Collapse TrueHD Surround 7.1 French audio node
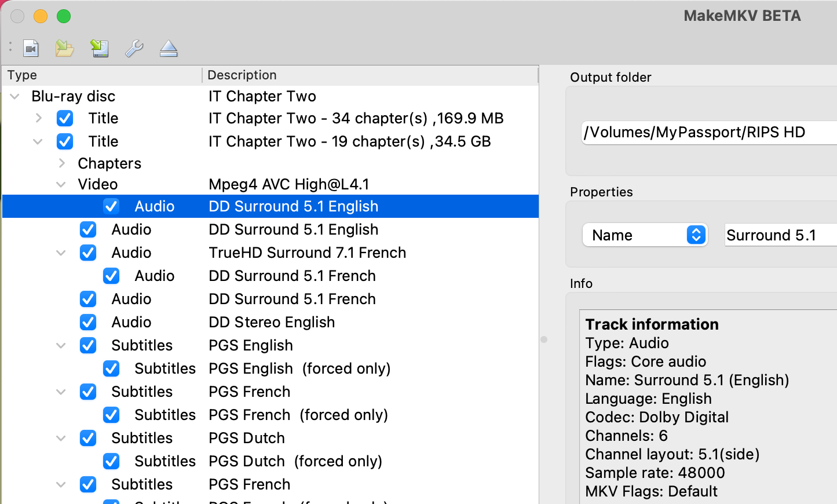Image resolution: width=837 pixels, height=504 pixels. point(61,253)
